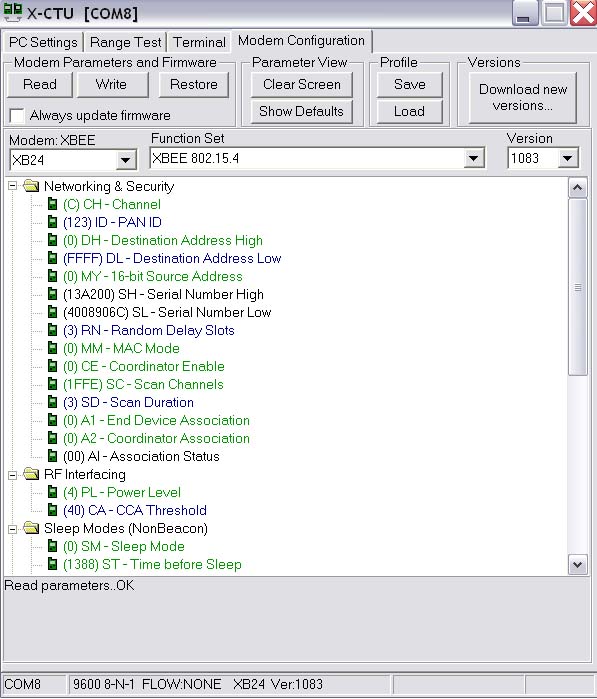Select the Modem Configuration tab
Image resolution: width=597 pixels, height=699 pixels.
pos(301,41)
